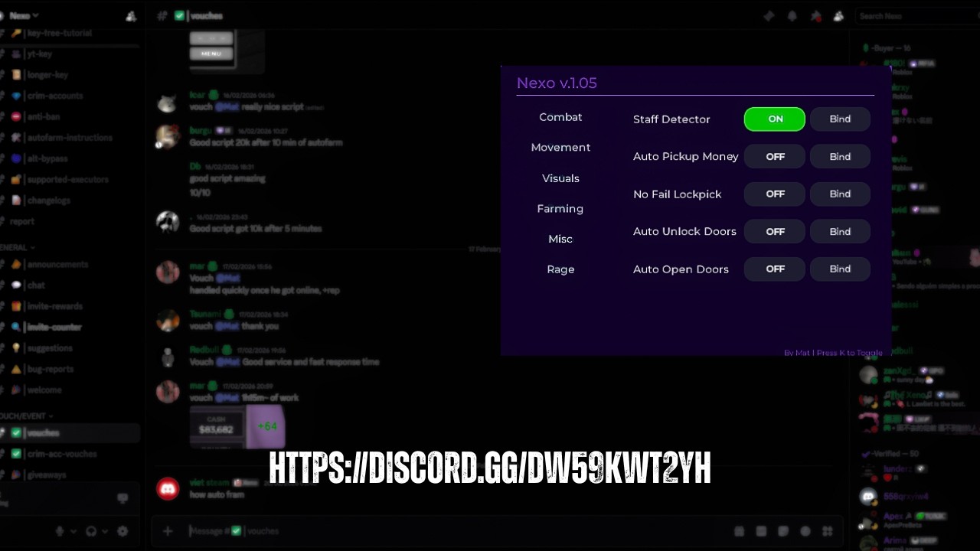
Task: Select the Misc tab
Action: (560, 240)
